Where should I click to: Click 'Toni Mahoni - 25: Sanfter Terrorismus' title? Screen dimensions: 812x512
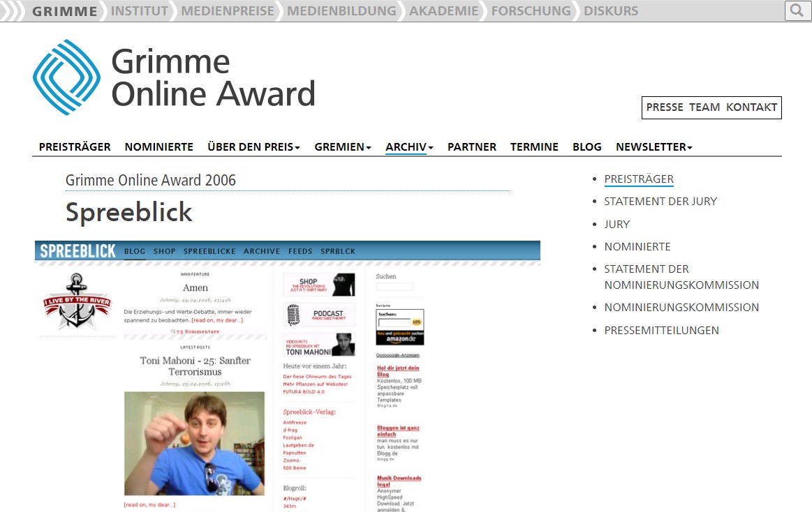(x=195, y=366)
